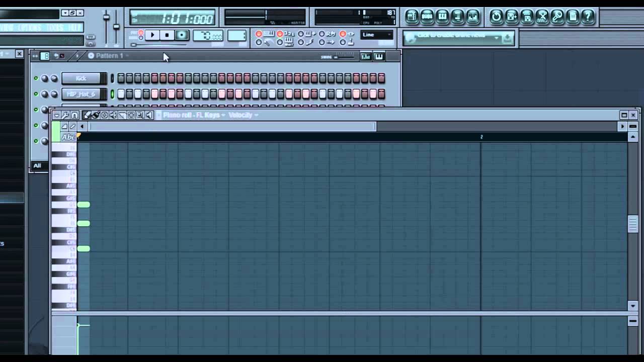Toggle first step of Kick row
Screen dimensions: 644x362
click(121, 78)
